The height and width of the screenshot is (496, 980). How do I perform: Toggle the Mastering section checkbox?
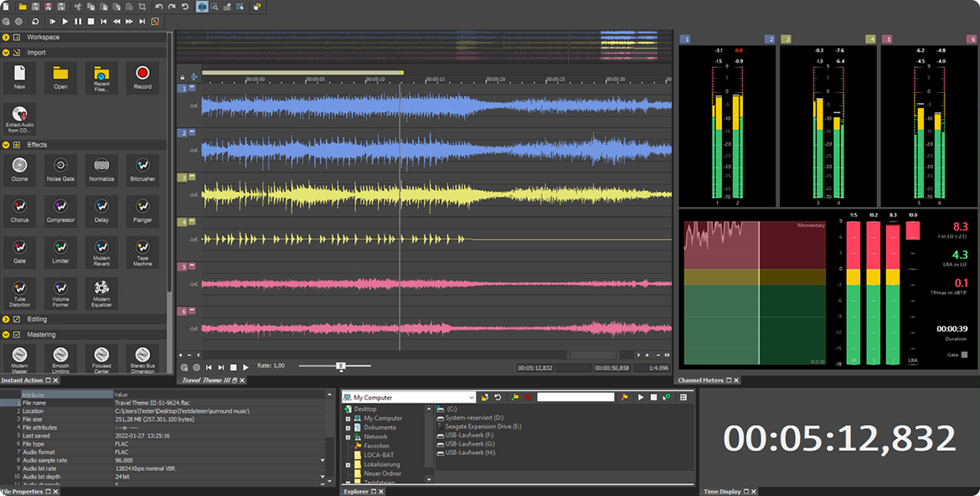pos(16,334)
